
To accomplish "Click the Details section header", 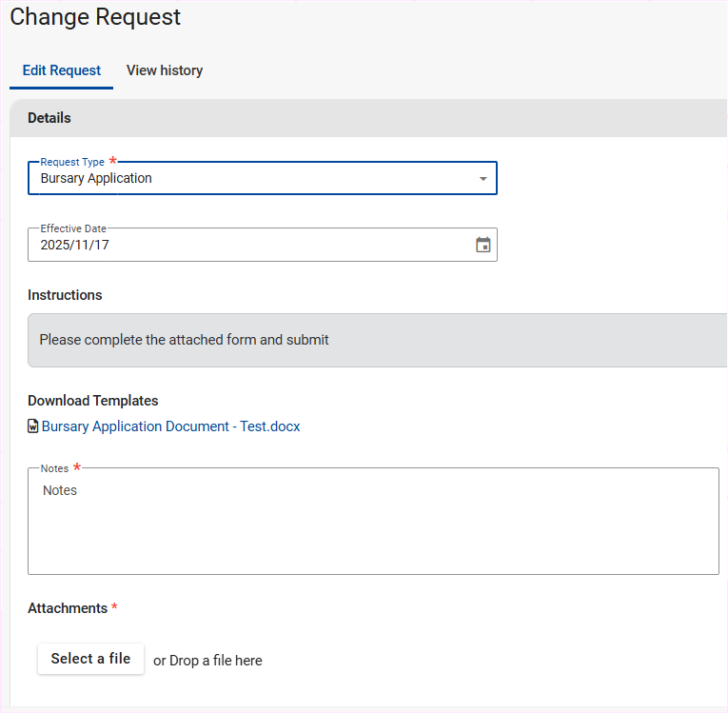I will (49, 118).
